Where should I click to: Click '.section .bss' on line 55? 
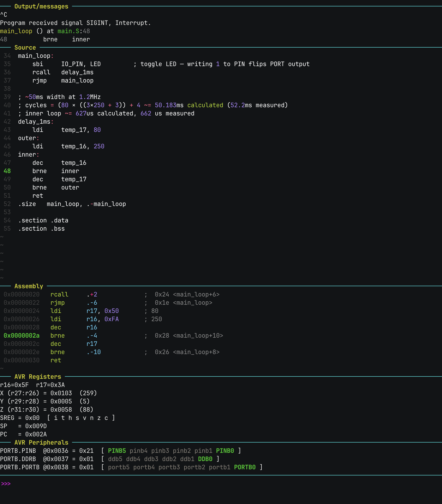click(41, 229)
